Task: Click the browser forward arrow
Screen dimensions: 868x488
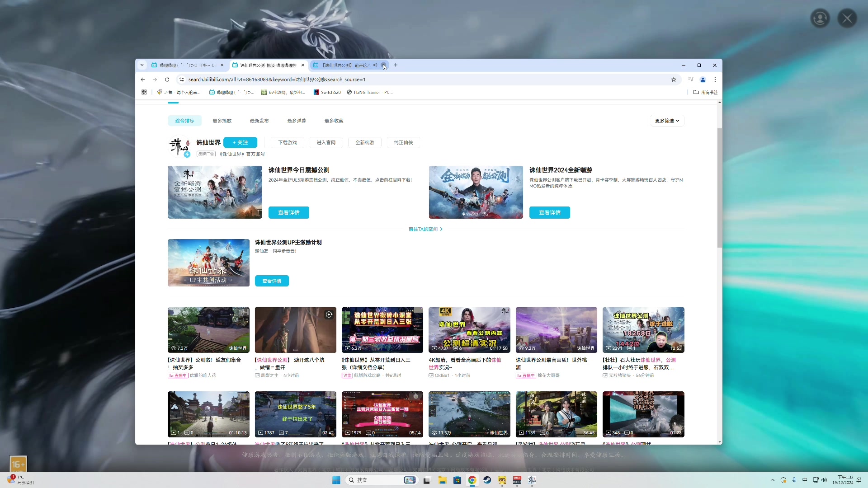Action: point(155,80)
